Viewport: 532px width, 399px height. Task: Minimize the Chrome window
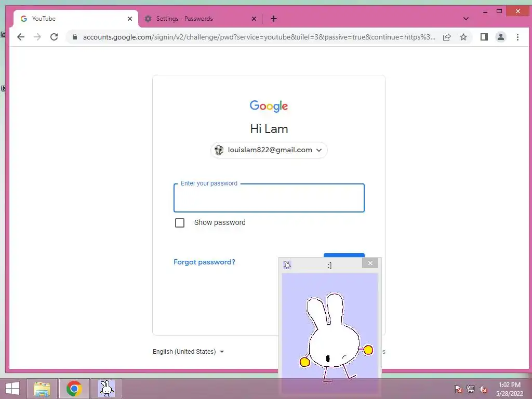pyautogui.click(x=485, y=11)
